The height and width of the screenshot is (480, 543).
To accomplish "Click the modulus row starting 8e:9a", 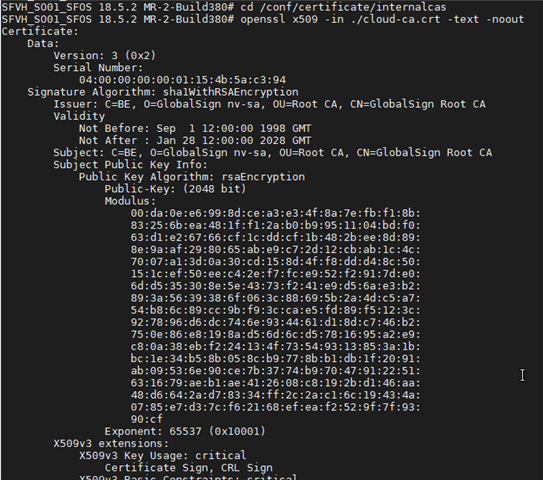I will [x=275, y=250].
